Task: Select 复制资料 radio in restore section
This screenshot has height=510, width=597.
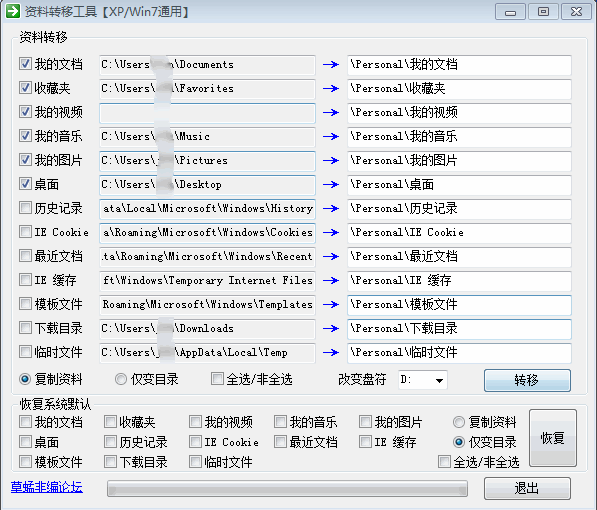Action: click(x=459, y=422)
